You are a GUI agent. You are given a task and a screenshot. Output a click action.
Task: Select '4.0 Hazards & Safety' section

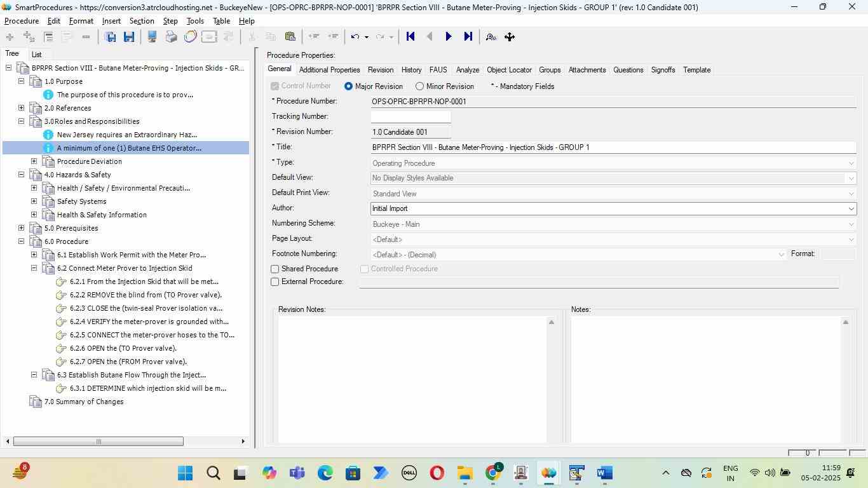click(x=78, y=175)
